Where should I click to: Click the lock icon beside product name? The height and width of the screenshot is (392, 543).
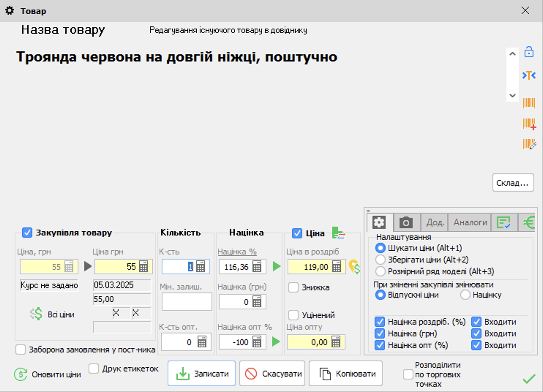[529, 52]
